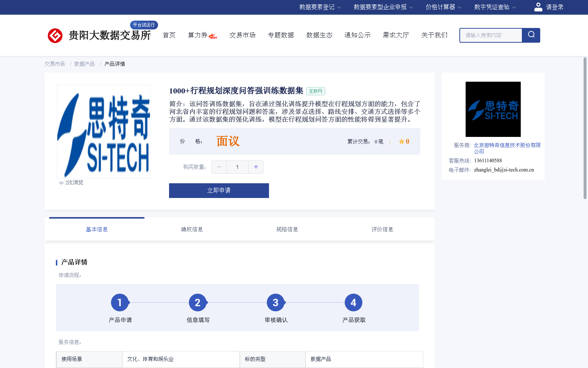Image resolution: width=588 pixels, height=368 pixels.
Task: Click step 4 circle 产品获取
Action: (x=354, y=302)
